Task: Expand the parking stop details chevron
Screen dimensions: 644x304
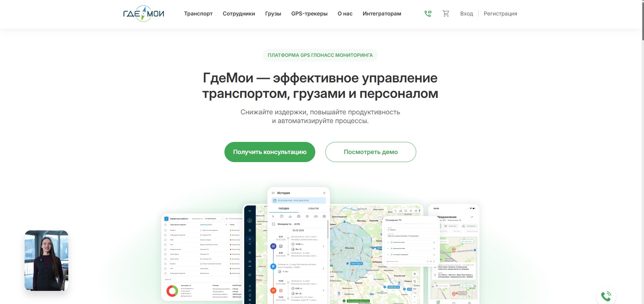Action: (x=323, y=268)
